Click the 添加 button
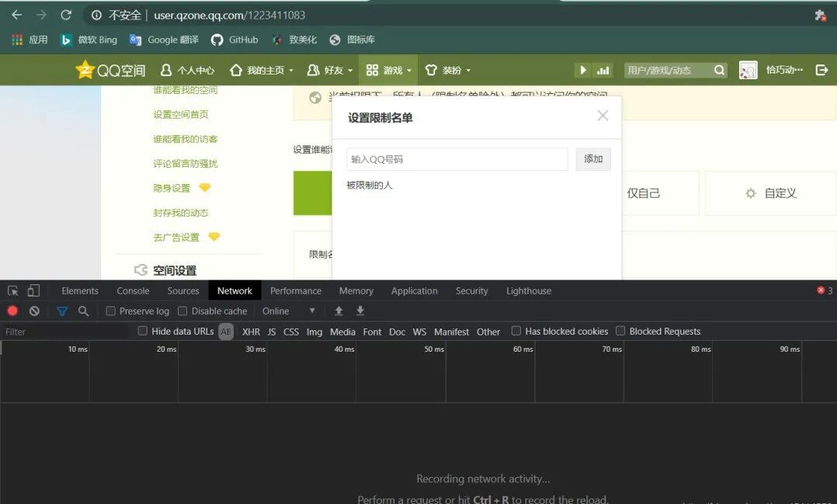The width and height of the screenshot is (837, 504). point(593,159)
